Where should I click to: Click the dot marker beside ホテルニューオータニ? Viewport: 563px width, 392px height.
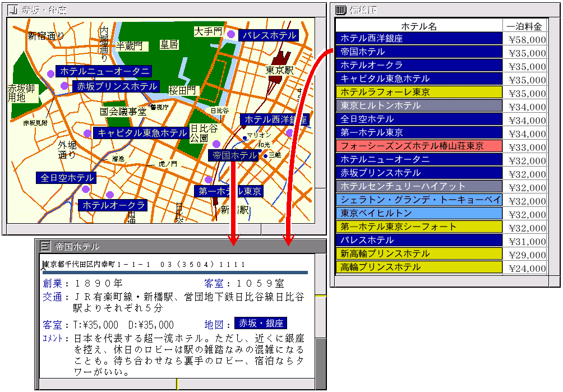click(x=50, y=73)
